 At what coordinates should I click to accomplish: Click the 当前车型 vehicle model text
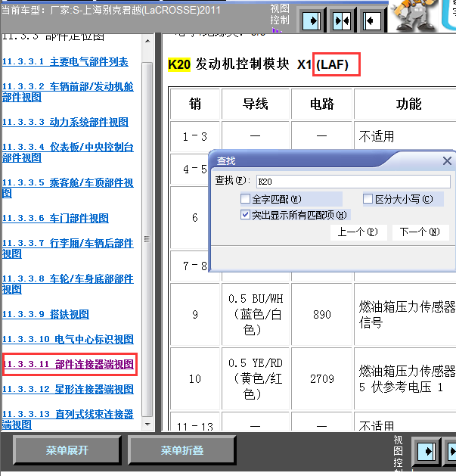111,11
